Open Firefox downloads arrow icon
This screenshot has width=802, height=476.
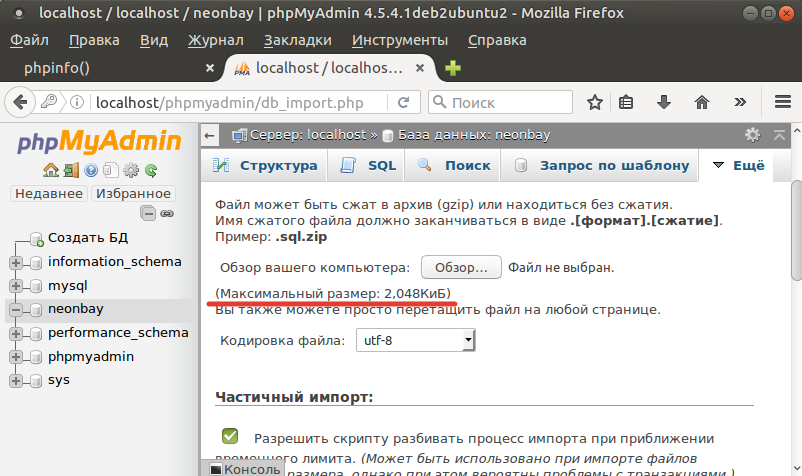coord(663,102)
